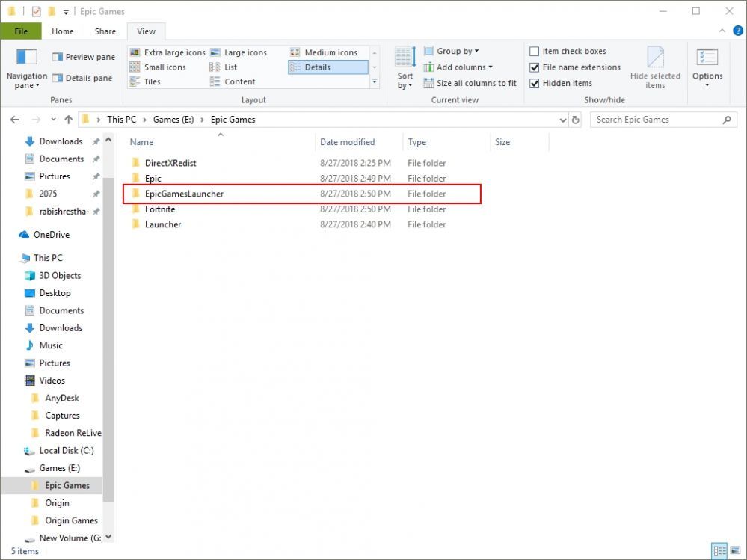Go up one folder level
The width and height of the screenshot is (747, 560).
click(69, 120)
